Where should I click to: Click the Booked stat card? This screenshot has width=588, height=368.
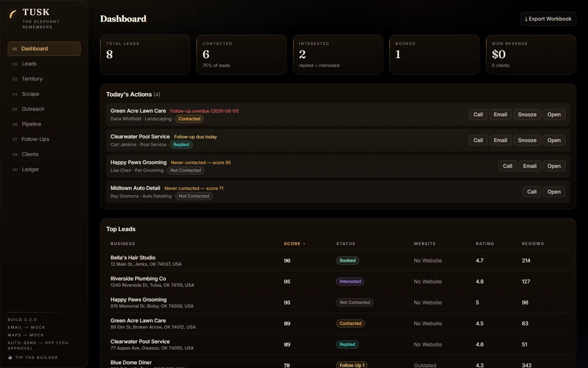coord(434,55)
